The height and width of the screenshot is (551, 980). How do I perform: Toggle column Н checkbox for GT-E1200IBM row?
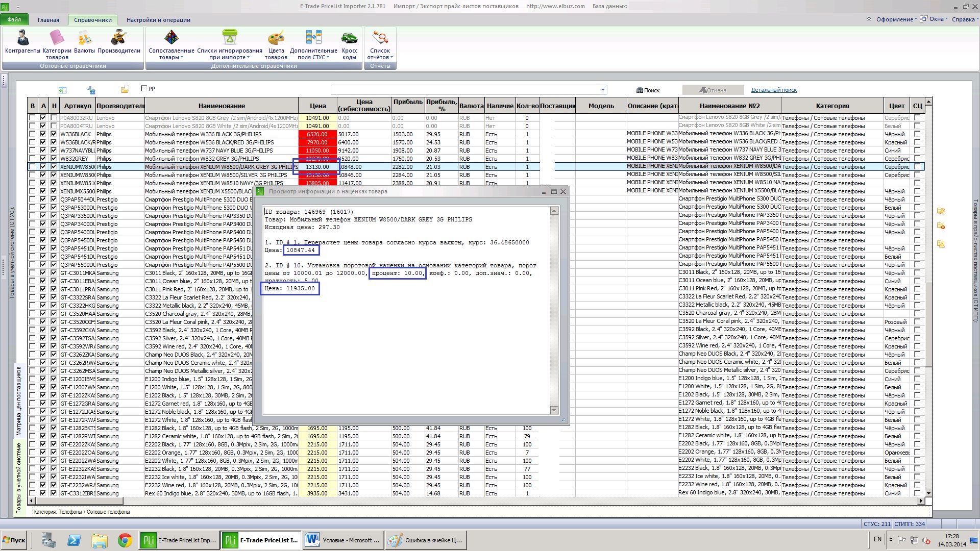coord(54,379)
